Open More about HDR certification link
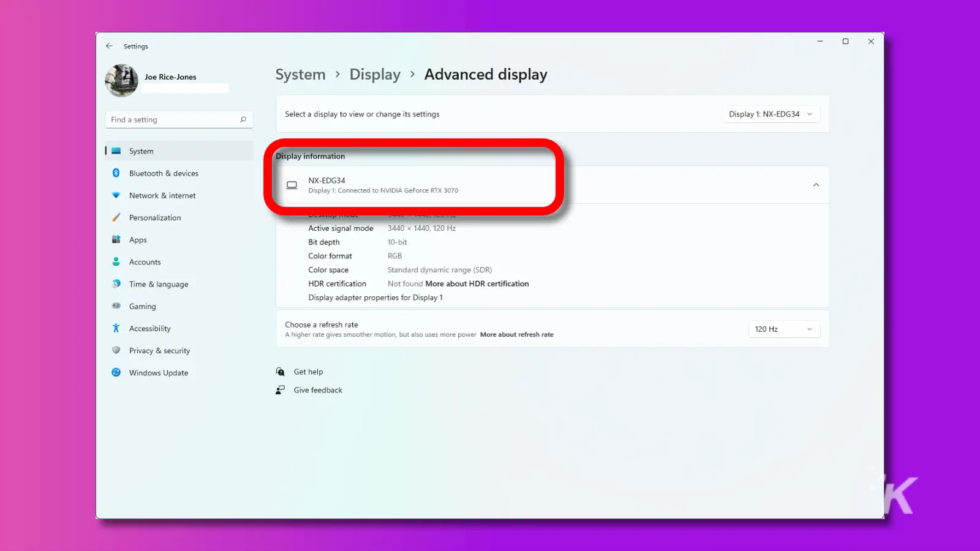980x551 pixels. point(477,283)
